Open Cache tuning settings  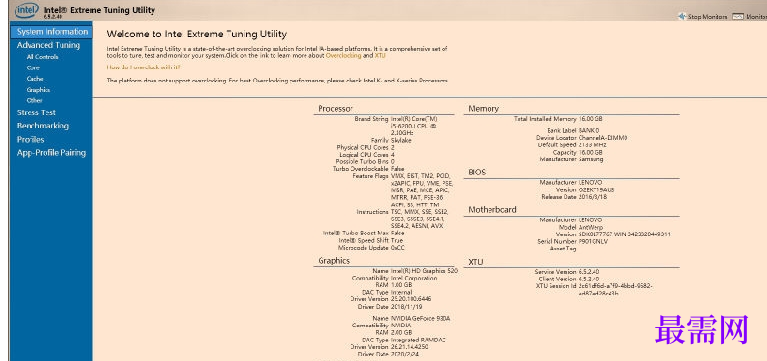click(35, 79)
